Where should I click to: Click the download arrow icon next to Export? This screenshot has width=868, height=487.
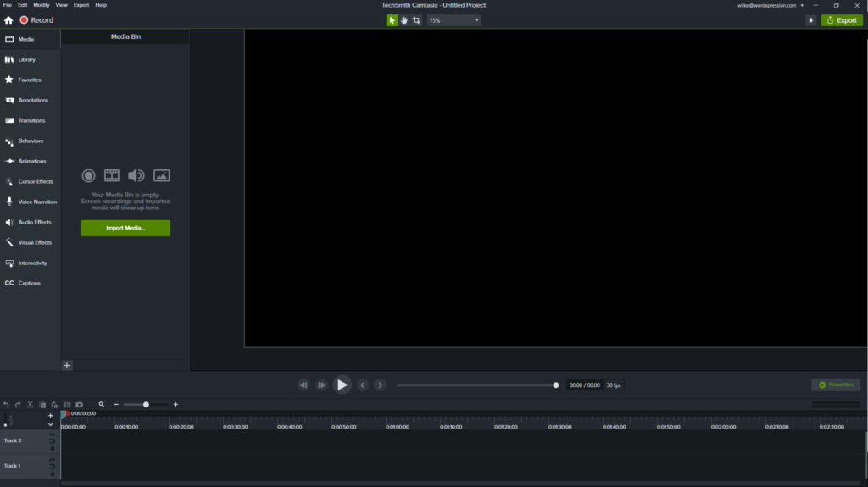point(811,20)
